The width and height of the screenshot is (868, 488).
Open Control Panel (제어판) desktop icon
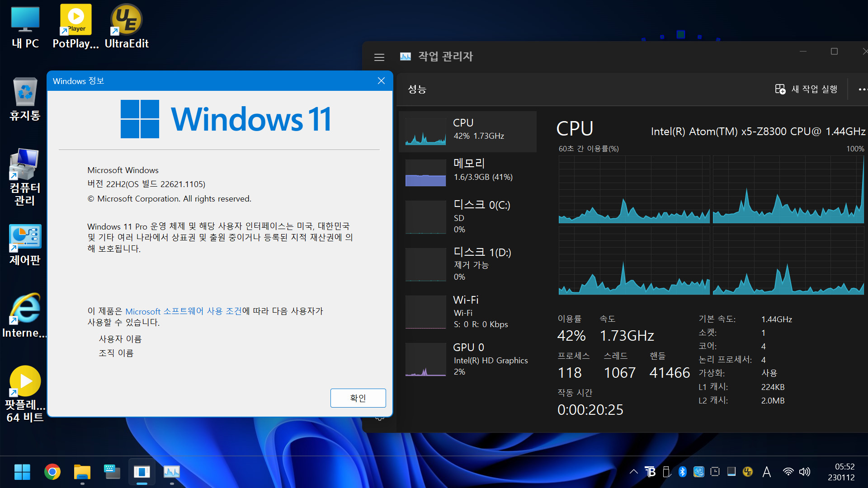25,245
